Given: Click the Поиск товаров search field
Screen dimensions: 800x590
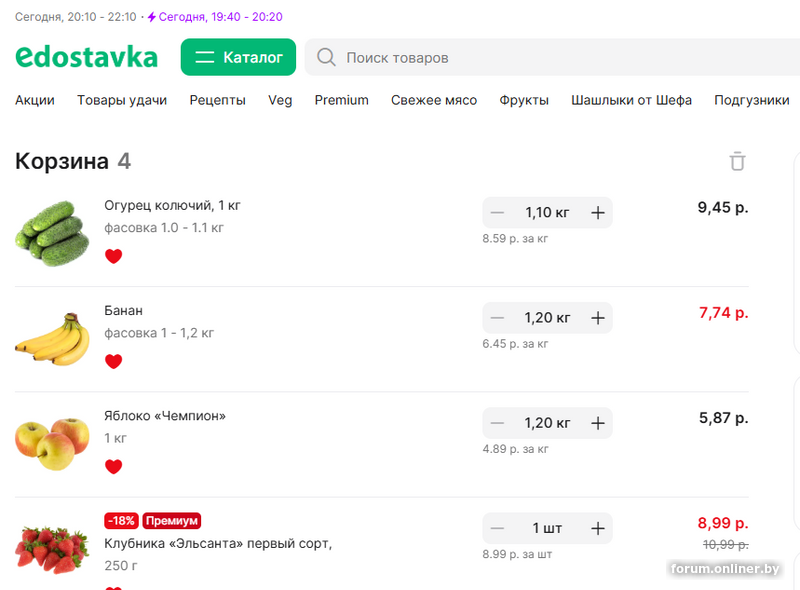Looking at the screenshot, I should (x=550, y=58).
